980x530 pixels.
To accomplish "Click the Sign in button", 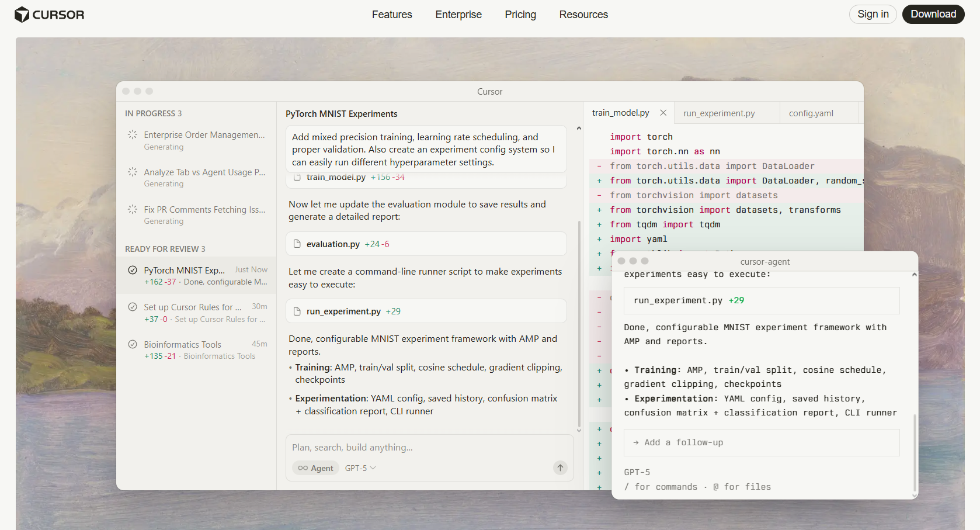I will [873, 14].
